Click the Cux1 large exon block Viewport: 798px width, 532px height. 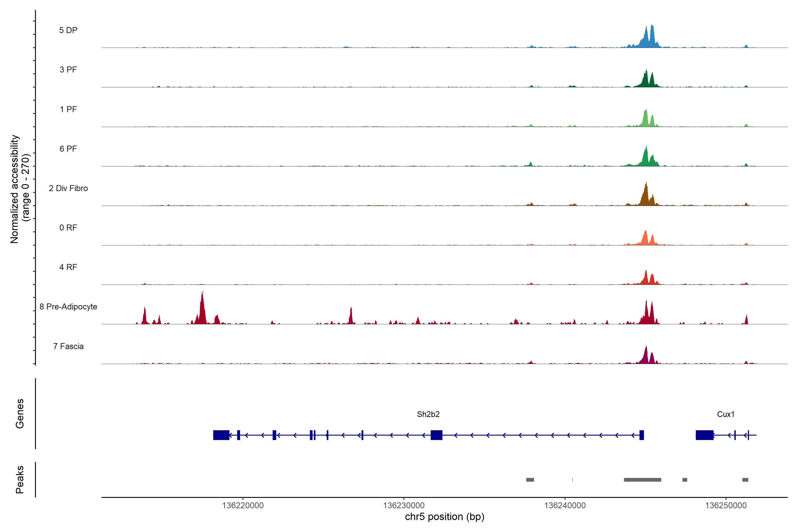[x=704, y=435]
